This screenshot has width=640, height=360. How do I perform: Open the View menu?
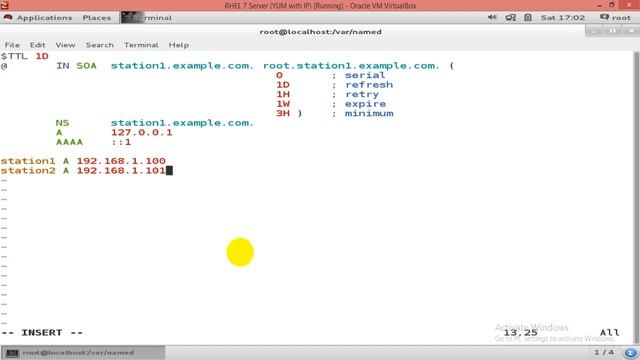click(x=65, y=45)
